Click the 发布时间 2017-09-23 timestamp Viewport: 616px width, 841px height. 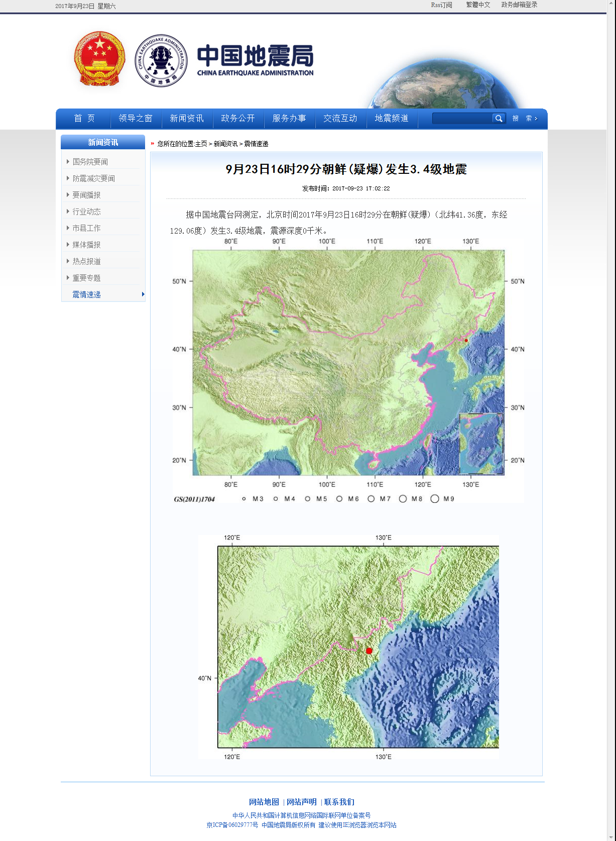(346, 188)
